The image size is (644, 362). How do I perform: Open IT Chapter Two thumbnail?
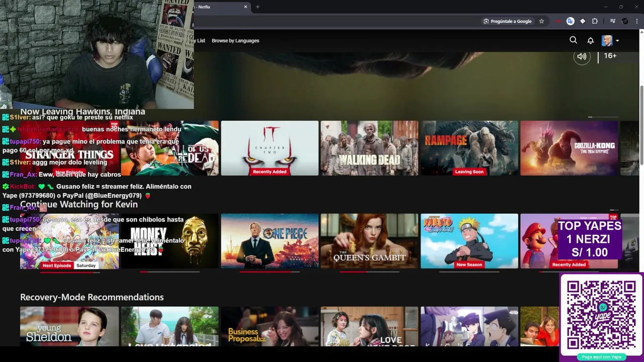(x=270, y=148)
